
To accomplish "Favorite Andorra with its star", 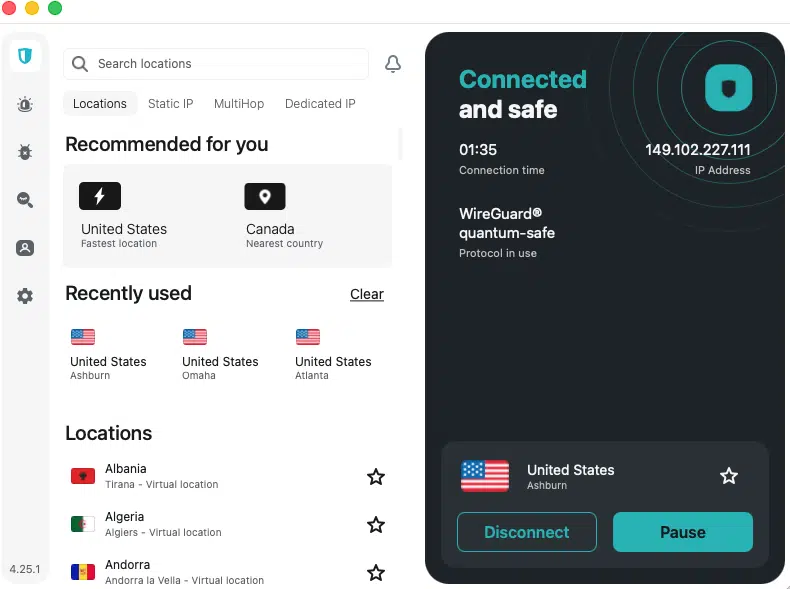I will pos(376,573).
